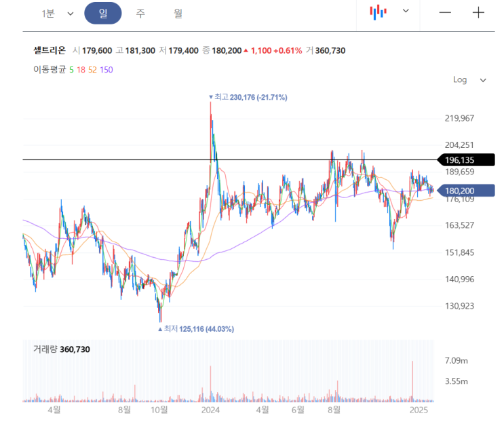Zoom in with the plus icon
Viewport: 504px width, 422px height.
coord(478,12)
